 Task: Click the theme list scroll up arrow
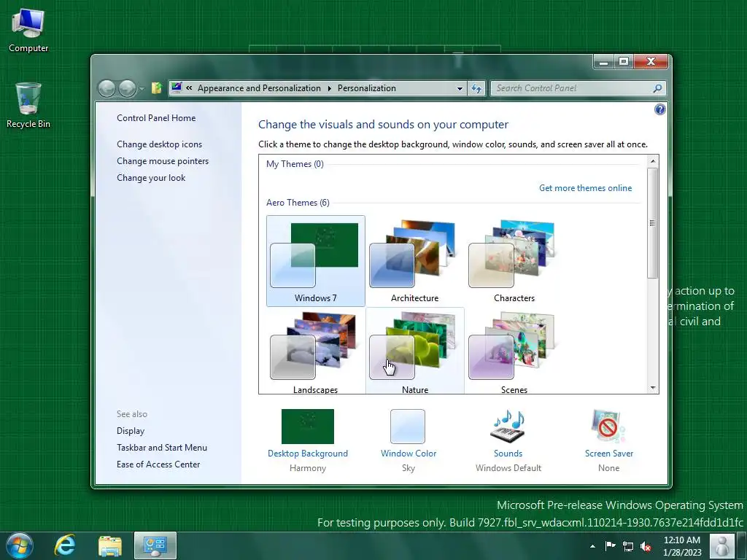(x=653, y=161)
